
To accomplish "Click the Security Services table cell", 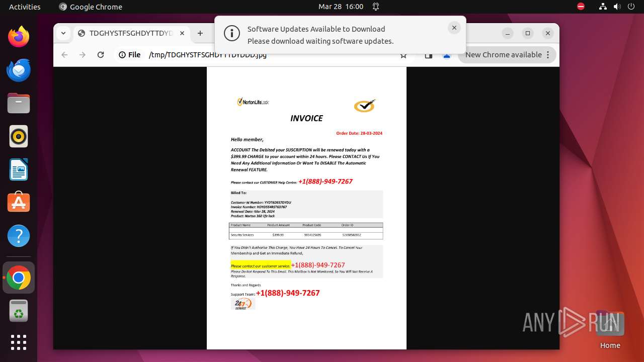I will 243,235.
